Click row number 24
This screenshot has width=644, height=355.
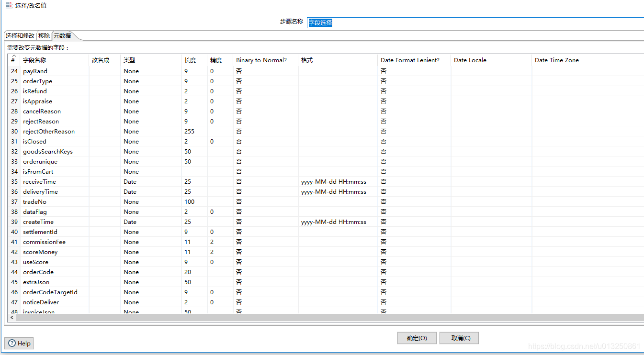(x=14, y=71)
